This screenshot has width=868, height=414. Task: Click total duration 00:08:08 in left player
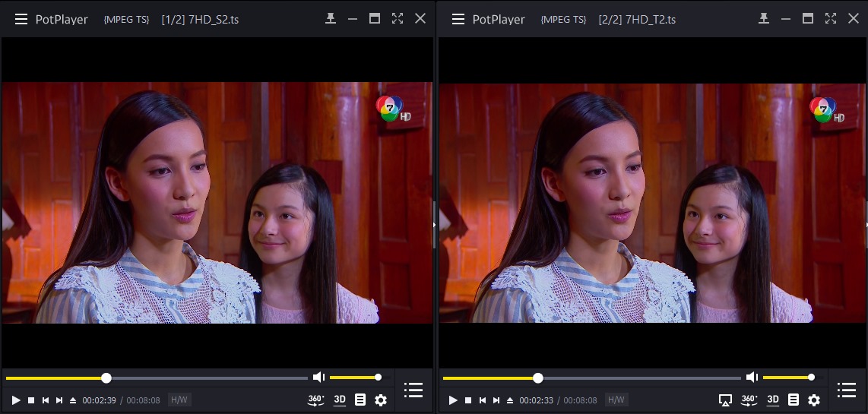(x=144, y=400)
